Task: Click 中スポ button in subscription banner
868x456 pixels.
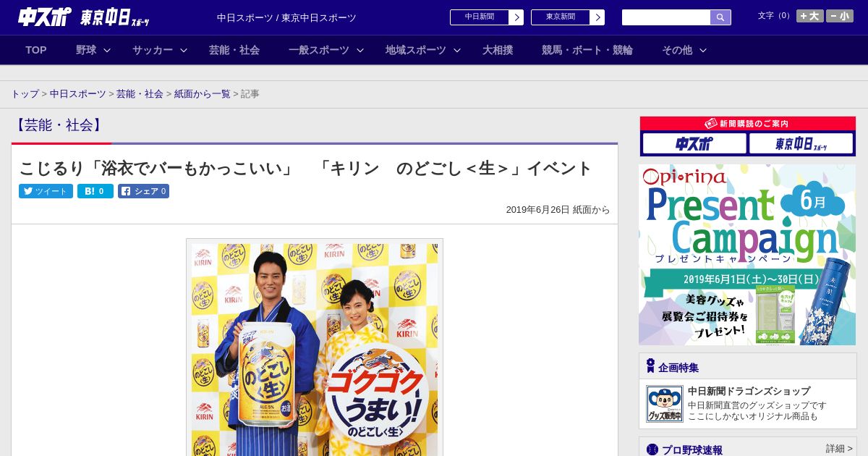Action: 694,143
